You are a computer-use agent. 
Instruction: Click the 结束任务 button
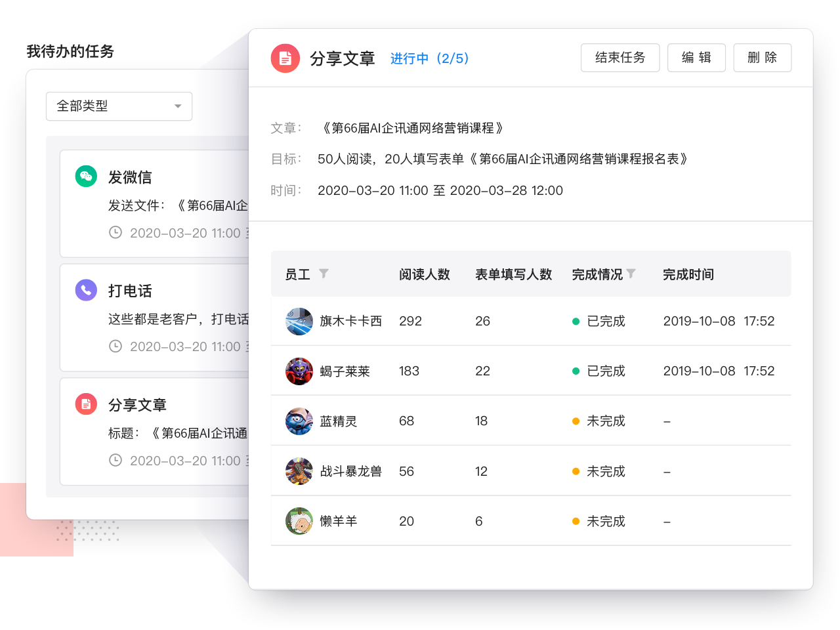coord(619,58)
